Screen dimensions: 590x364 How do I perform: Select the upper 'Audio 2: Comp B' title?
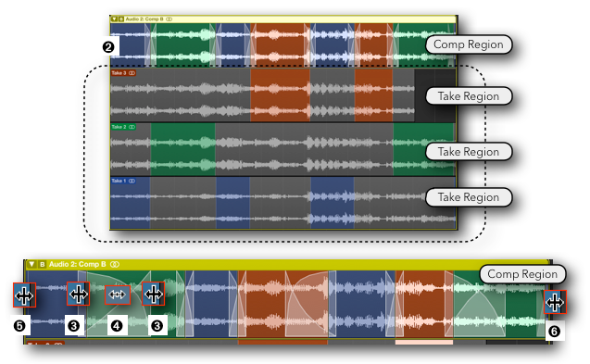click(x=144, y=19)
